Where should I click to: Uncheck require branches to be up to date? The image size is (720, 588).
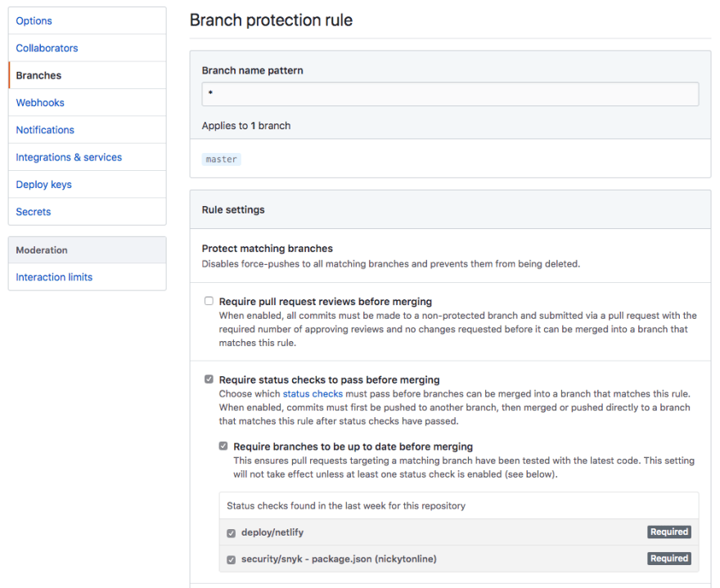223,446
